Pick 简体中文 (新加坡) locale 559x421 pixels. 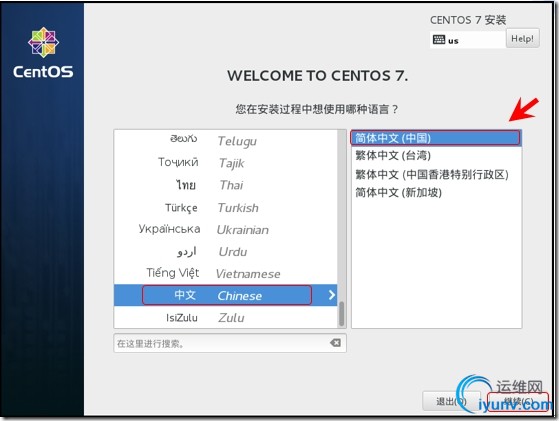436,192
